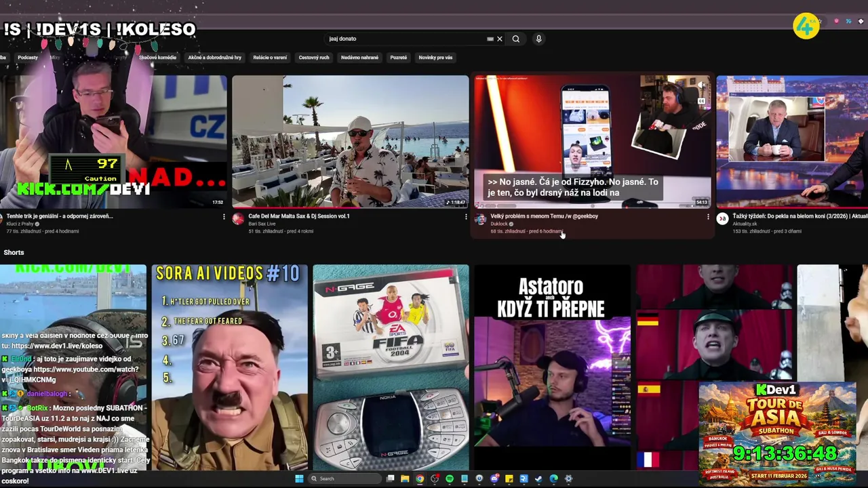Click the Aktuality.sk channel avatar
The height and width of the screenshot is (488, 868).
click(x=722, y=219)
